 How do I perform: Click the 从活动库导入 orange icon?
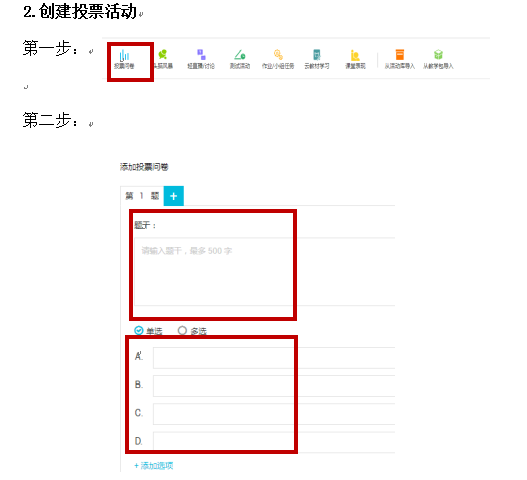point(400,54)
